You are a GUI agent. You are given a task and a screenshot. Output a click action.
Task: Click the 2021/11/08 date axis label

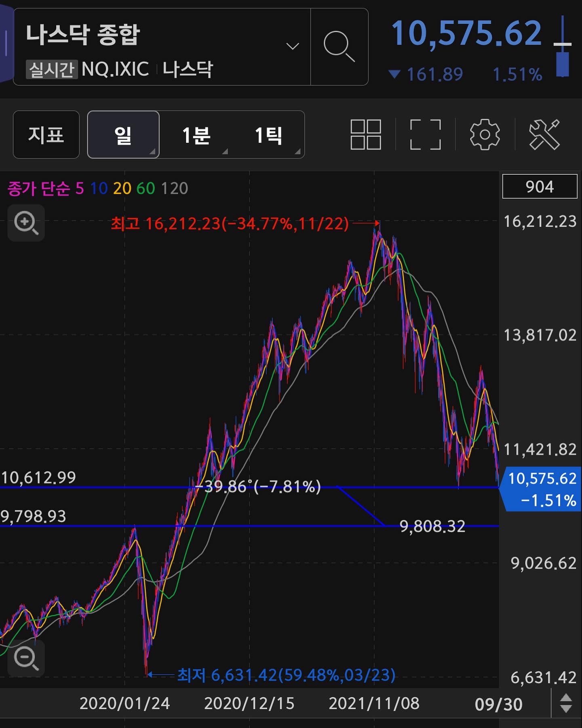pyautogui.click(x=374, y=703)
